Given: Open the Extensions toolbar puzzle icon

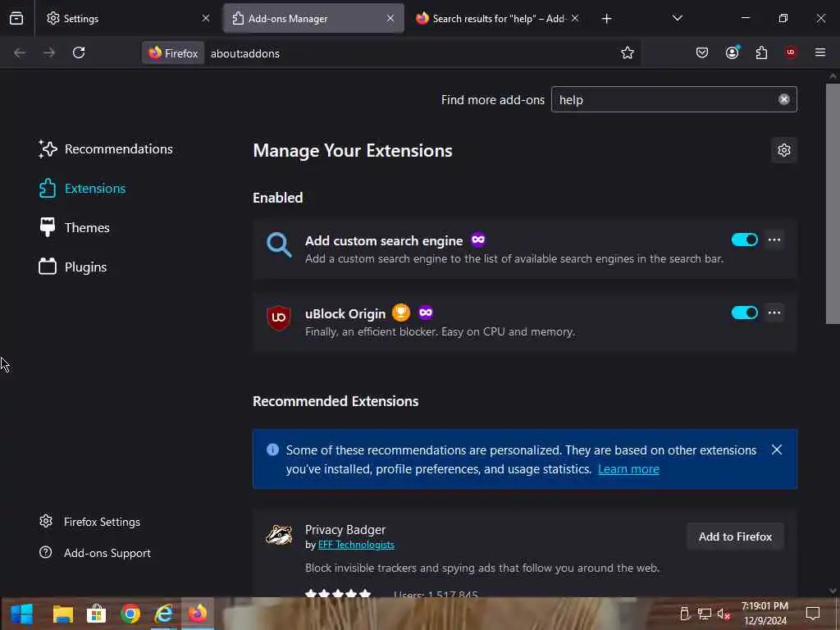Looking at the screenshot, I should pyautogui.click(x=761, y=52).
